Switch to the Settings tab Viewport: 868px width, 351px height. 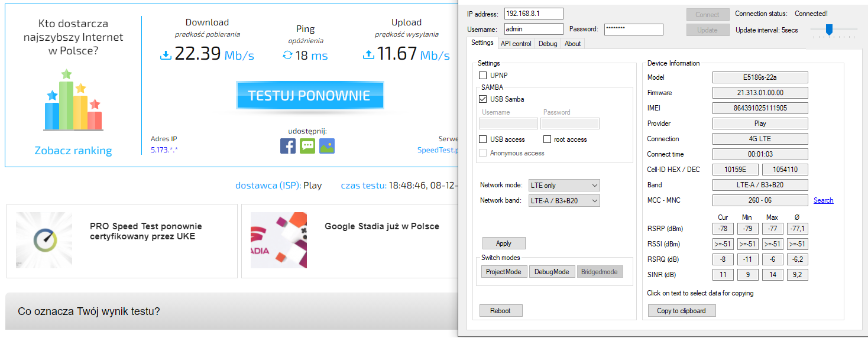pyautogui.click(x=482, y=43)
